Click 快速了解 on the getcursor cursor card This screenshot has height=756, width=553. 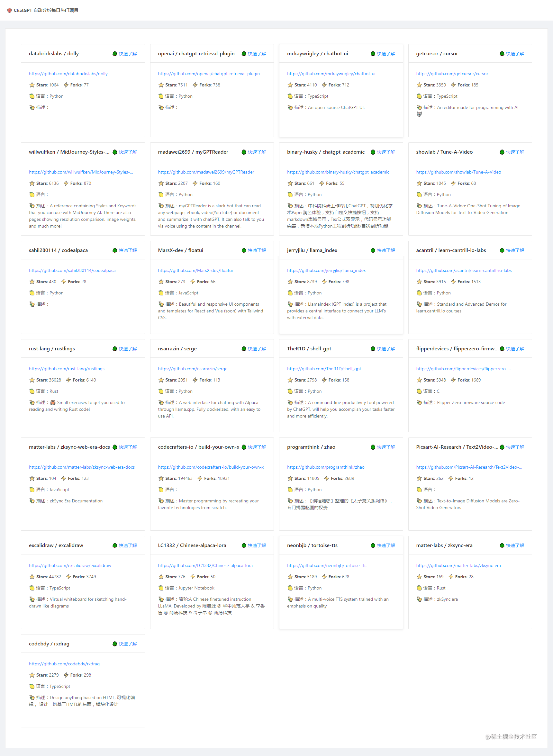(515, 54)
